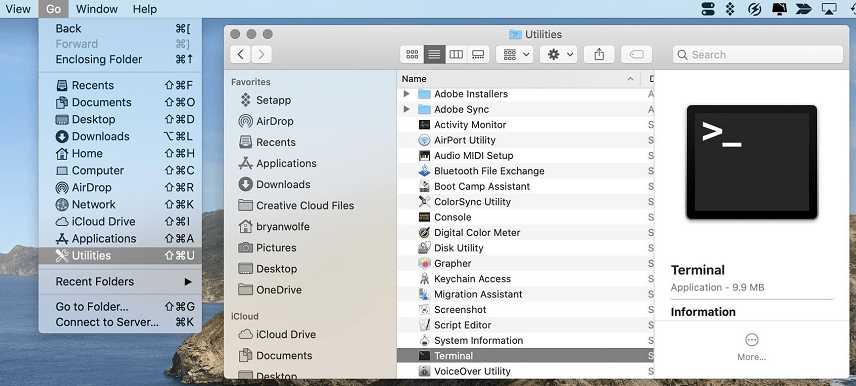Choose Connect to Server… menu item
856x386 pixels.
pos(120,322)
